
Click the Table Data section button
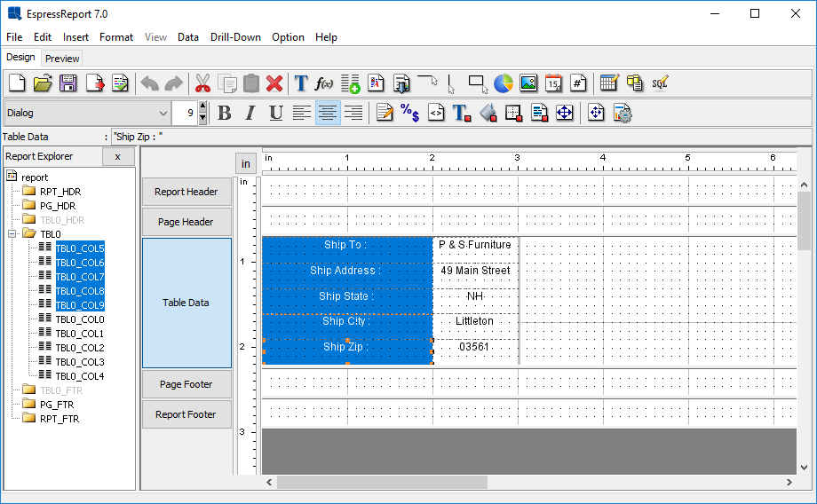pos(186,303)
